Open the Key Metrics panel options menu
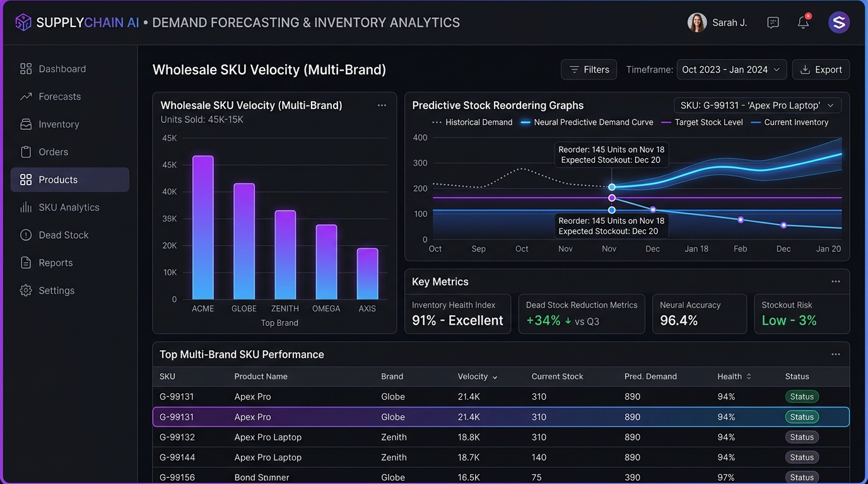Screen dimensions: 868x484 [836, 282]
